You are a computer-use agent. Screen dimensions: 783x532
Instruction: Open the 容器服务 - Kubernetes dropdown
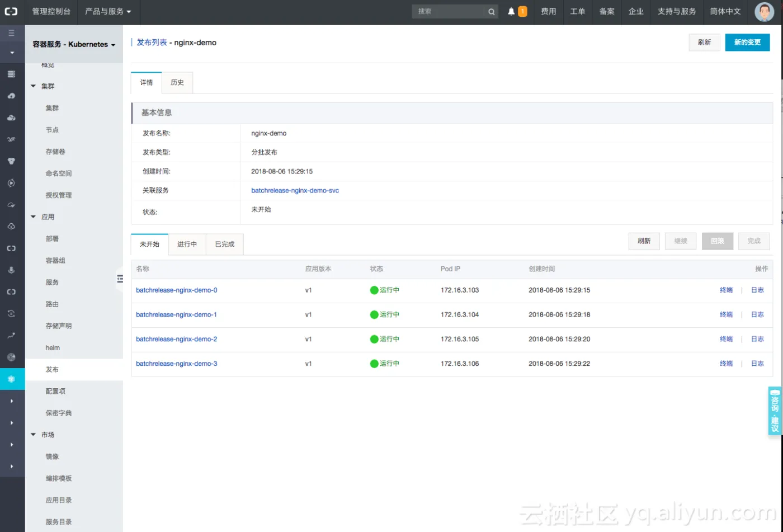click(74, 44)
